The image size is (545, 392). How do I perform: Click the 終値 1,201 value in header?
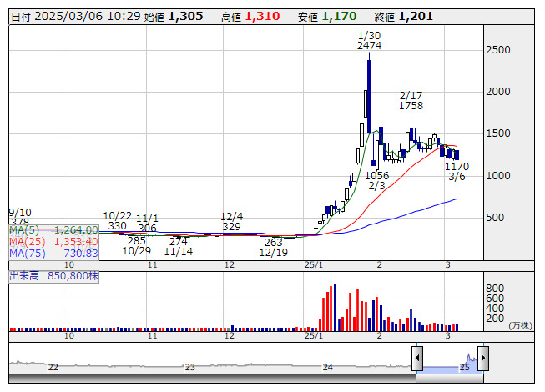click(415, 16)
